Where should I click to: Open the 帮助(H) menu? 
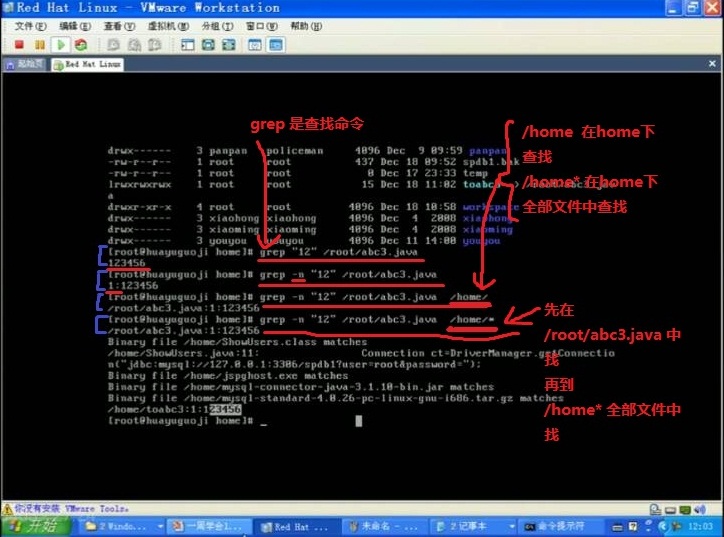306,26
